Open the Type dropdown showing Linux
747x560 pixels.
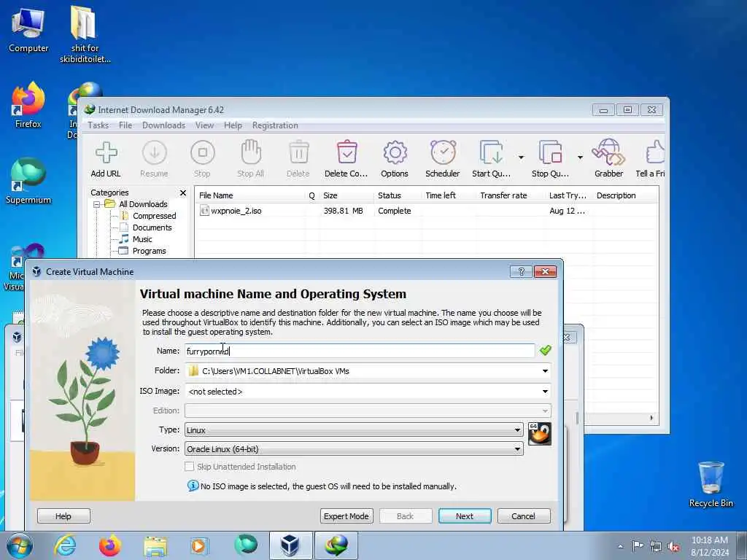tap(354, 430)
